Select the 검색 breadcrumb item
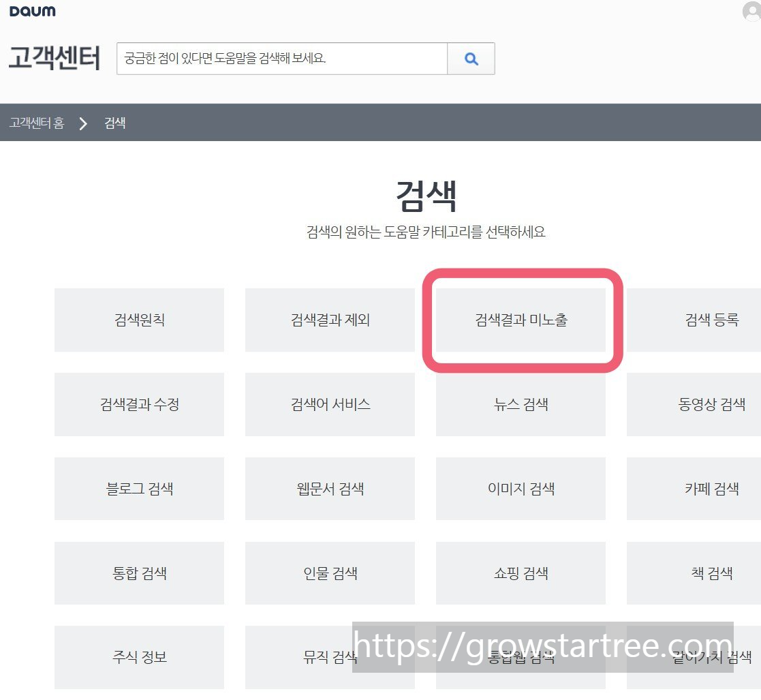Image resolution: width=761 pixels, height=700 pixels. tap(114, 123)
